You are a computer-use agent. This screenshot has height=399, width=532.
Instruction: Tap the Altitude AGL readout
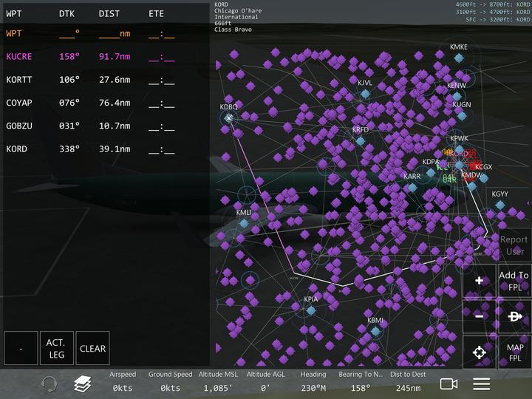(x=265, y=381)
